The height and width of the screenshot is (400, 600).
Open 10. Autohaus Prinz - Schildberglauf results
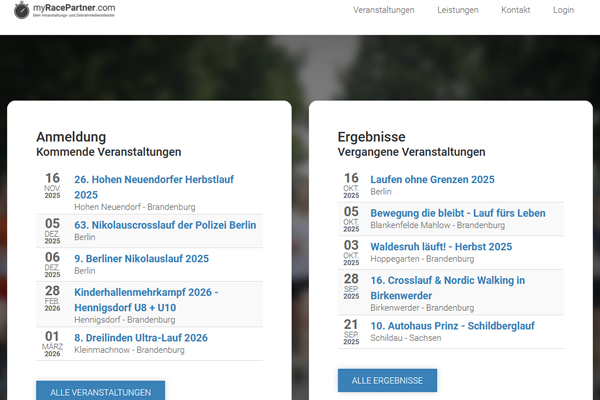pos(452,326)
